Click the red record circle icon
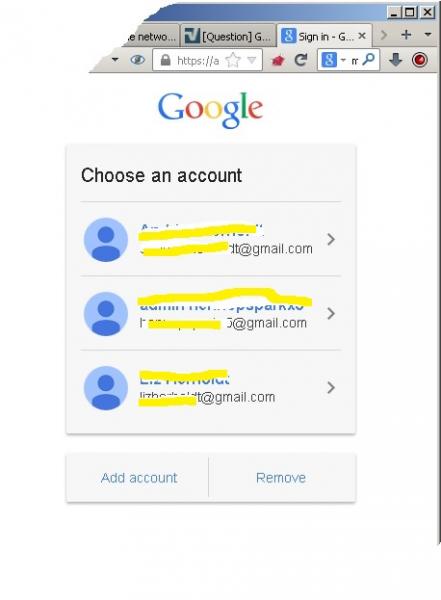 pos(420,60)
